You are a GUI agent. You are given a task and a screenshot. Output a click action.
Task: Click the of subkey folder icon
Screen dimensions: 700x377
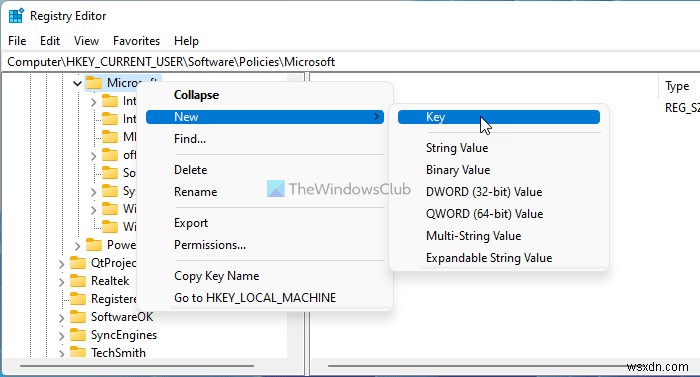[110, 155]
